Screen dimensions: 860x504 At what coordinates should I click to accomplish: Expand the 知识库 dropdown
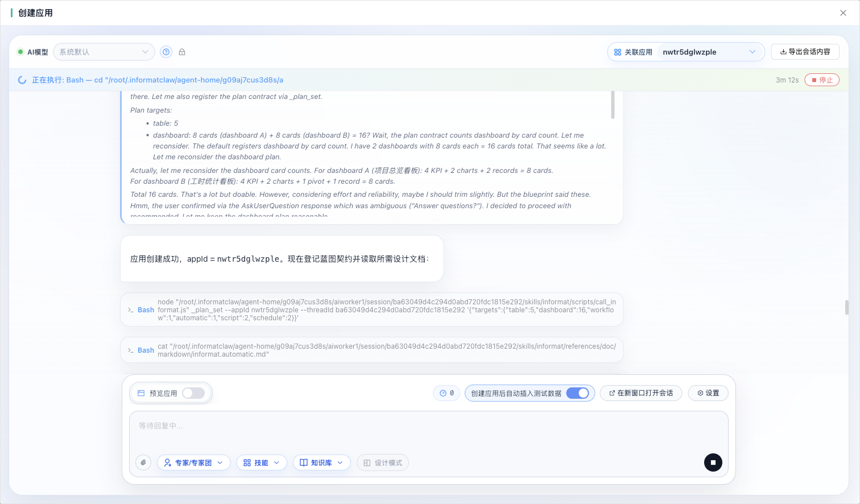[x=321, y=462]
